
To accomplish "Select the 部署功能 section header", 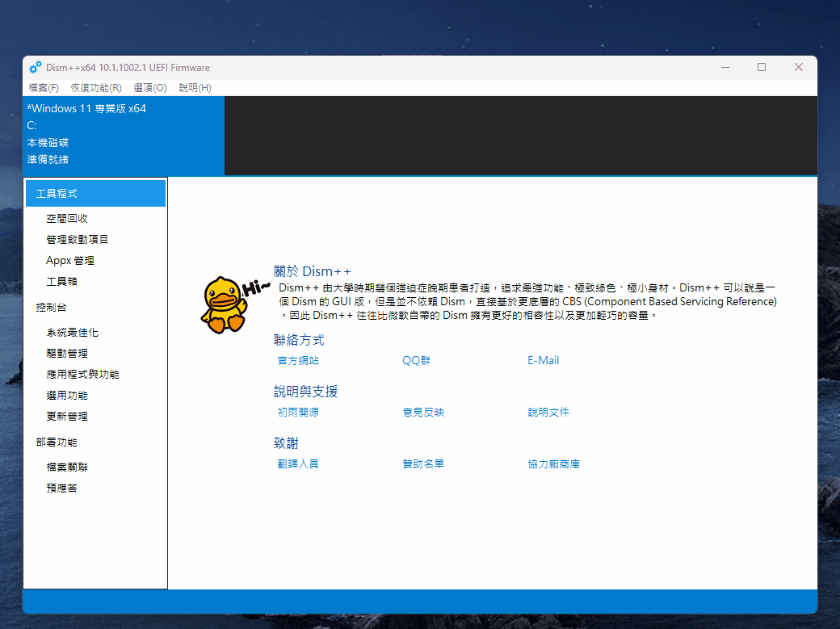I will (x=57, y=442).
